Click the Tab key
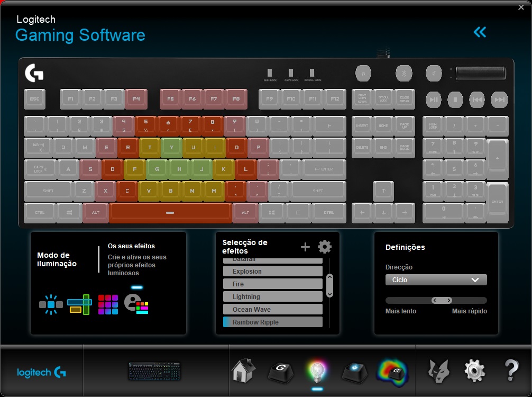 point(38,147)
